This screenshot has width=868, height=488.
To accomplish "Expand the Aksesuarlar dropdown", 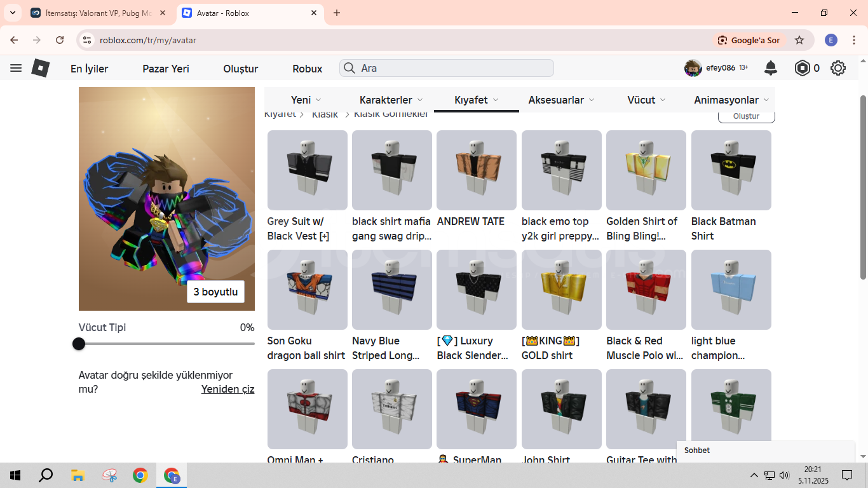I will (561, 100).
